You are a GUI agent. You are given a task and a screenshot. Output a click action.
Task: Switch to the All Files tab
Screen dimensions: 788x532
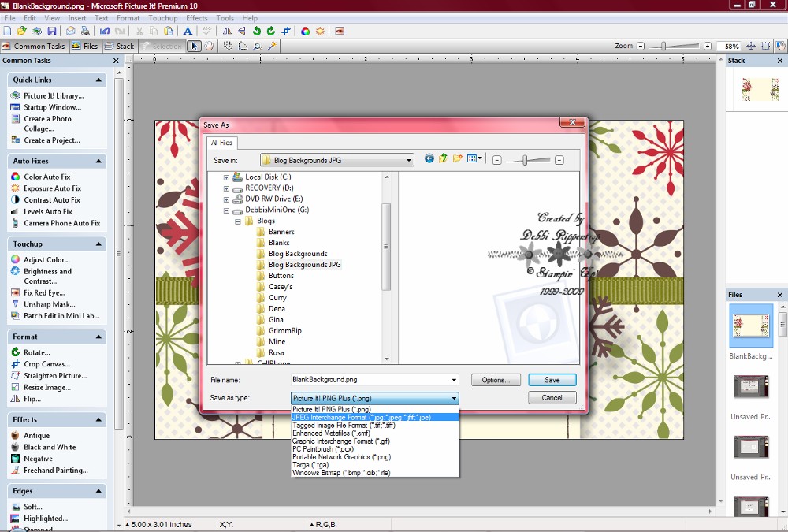pyautogui.click(x=221, y=143)
